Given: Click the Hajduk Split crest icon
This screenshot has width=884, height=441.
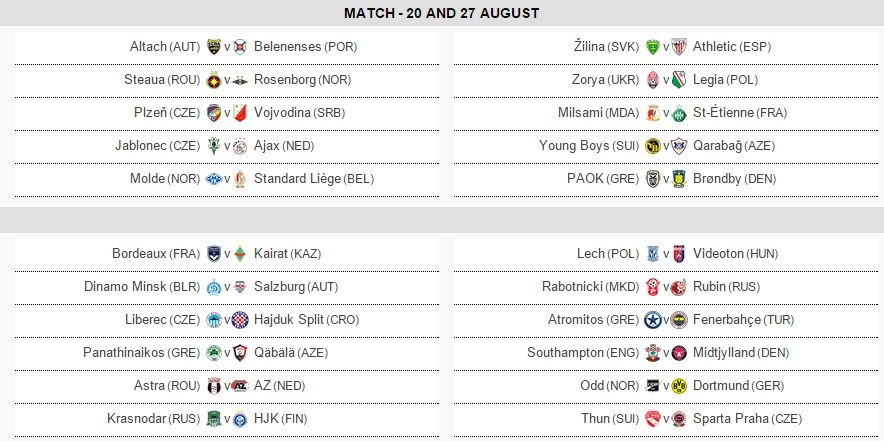Looking at the screenshot, I should (x=240, y=320).
